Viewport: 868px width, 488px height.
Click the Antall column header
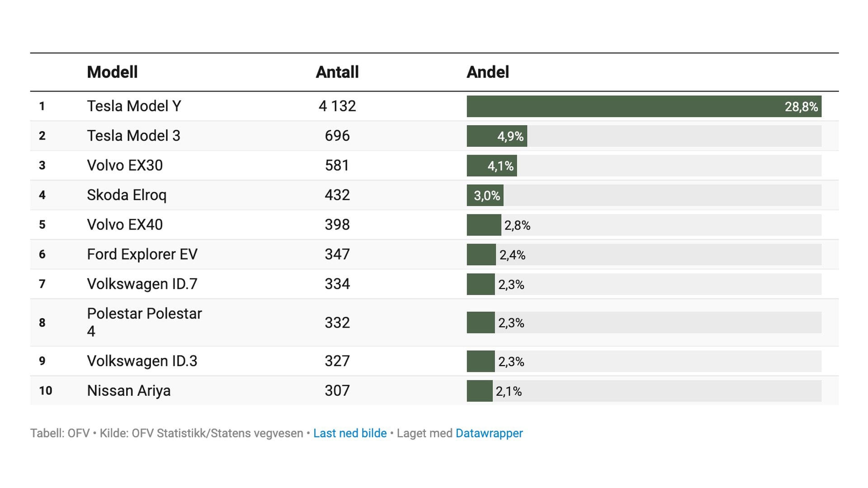point(337,72)
